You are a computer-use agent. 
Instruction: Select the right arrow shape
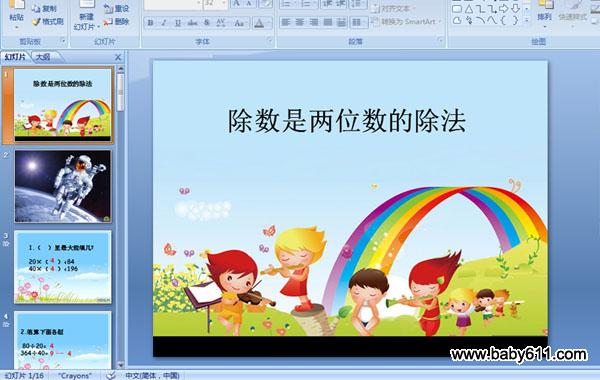tap(504, 9)
